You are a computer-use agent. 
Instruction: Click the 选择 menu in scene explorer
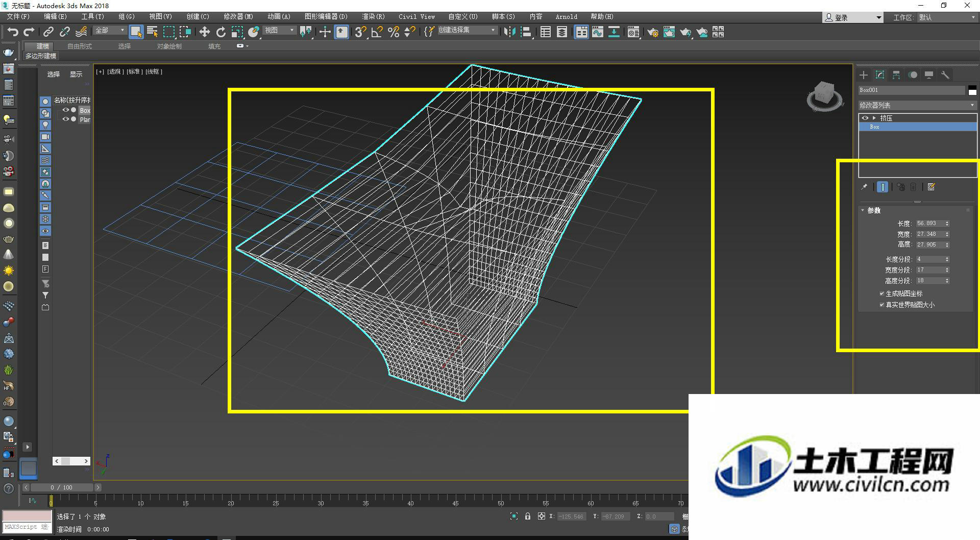click(54, 74)
